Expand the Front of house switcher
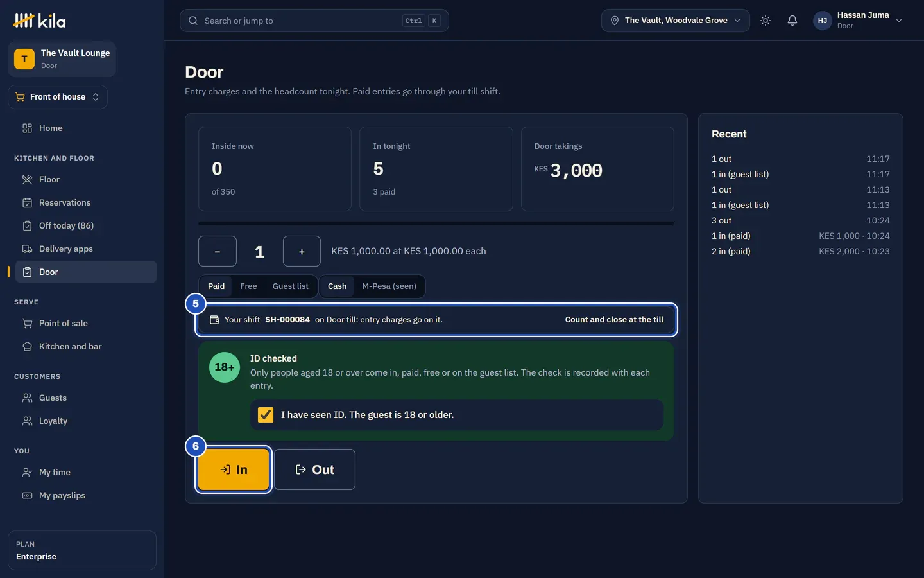Image resolution: width=924 pixels, height=578 pixels. pos(58,97)
